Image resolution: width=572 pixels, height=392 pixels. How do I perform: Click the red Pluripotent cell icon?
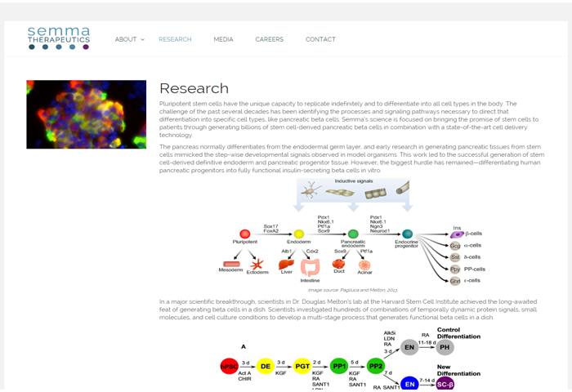tap(245, 234)
